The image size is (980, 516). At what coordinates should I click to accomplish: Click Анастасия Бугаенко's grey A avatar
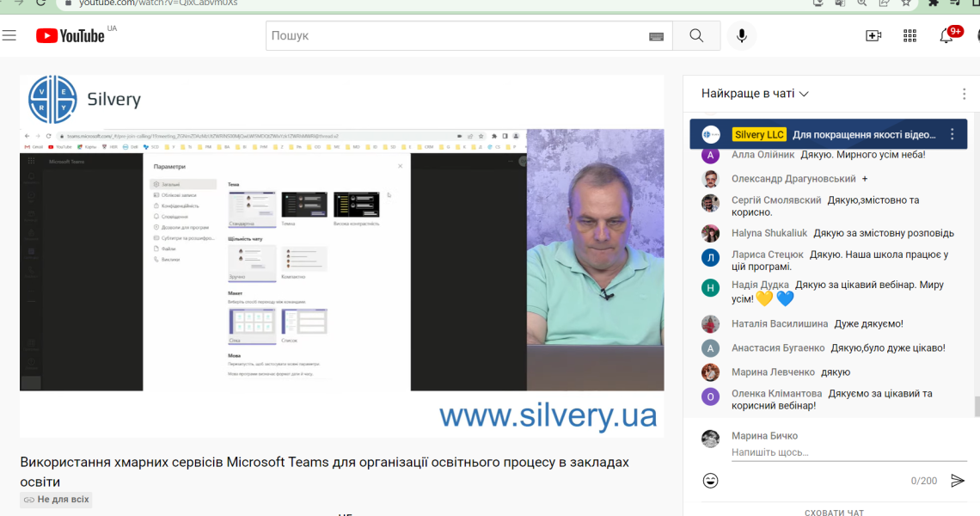click(x=711, y=348)
